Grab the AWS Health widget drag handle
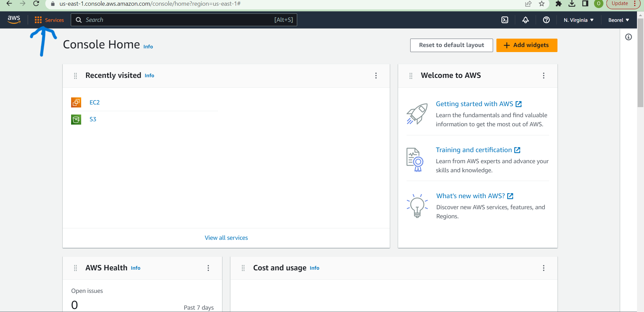 pyautogui.click(x=75, y=268)
